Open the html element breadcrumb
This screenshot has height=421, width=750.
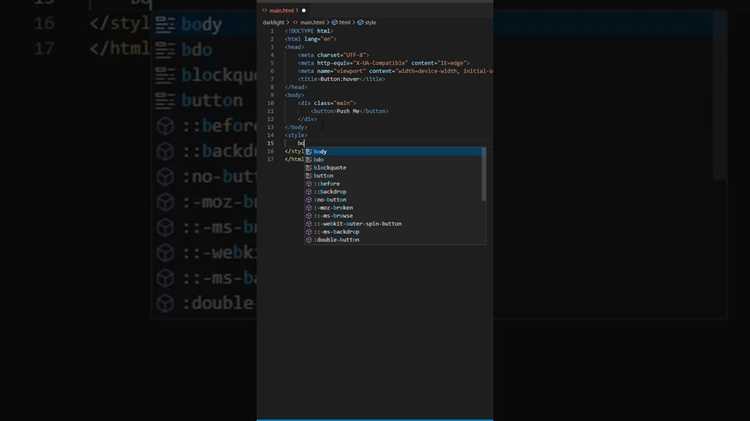click(345, 22)
